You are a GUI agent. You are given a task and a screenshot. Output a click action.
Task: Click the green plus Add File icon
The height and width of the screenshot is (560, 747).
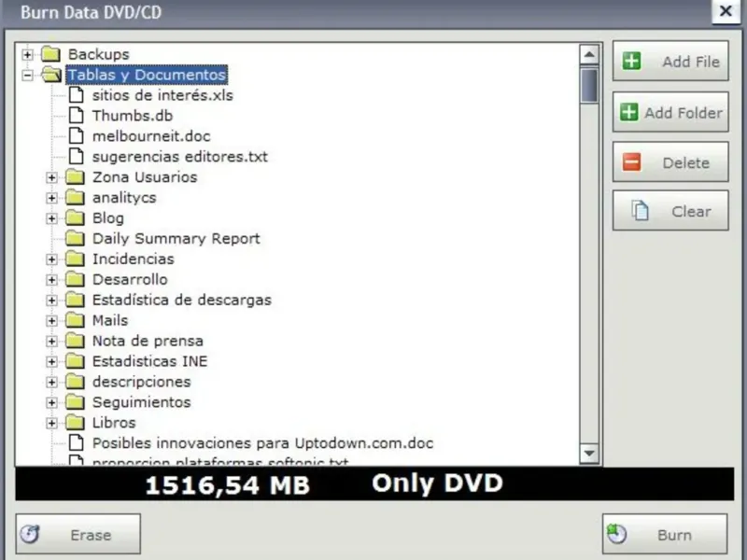pyautogui.click(x=632, y=61)
